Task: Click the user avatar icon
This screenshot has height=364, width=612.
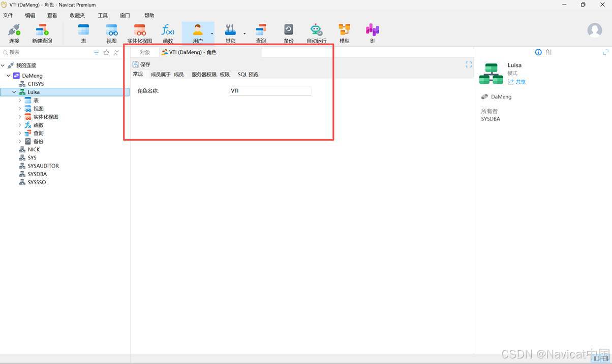Action: click(594, 30)
